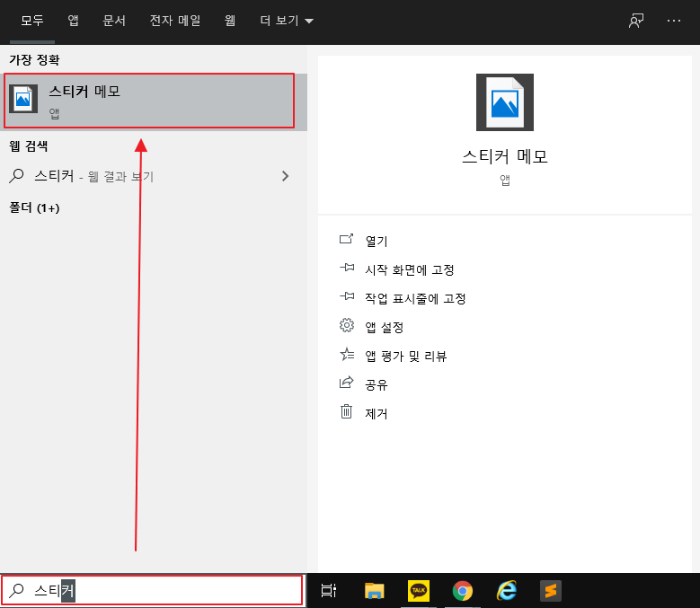Image resolution: width=700 pixels, height=608 pixels.
Task: Click in the search box containing 스티커
Action: click(152, 591)
